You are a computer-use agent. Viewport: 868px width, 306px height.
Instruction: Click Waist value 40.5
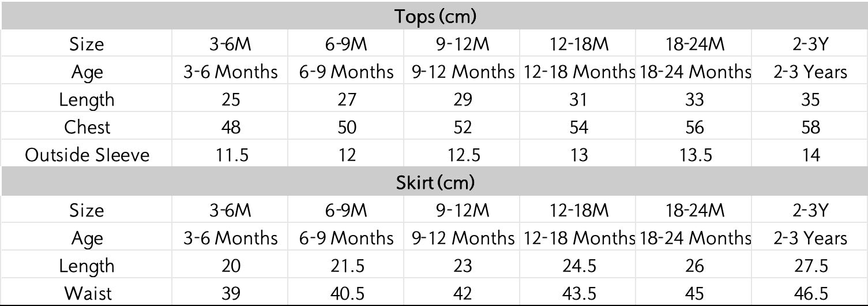click(346, 293)
